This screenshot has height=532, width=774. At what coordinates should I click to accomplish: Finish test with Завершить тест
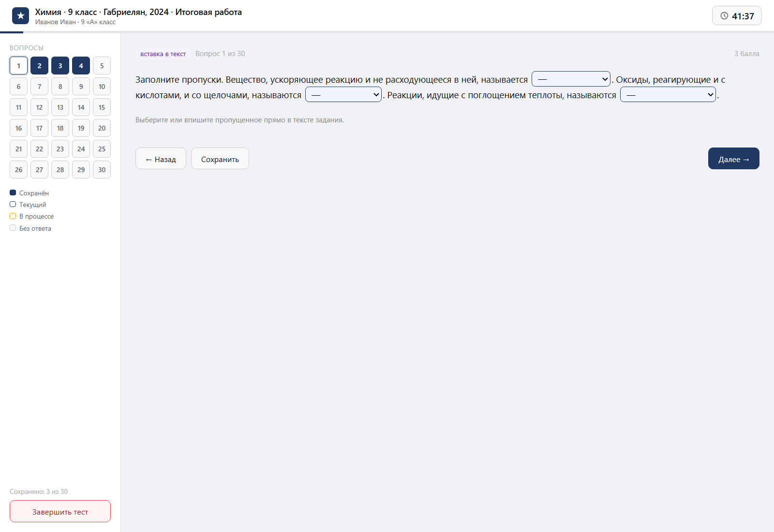[x=60, y=511]
